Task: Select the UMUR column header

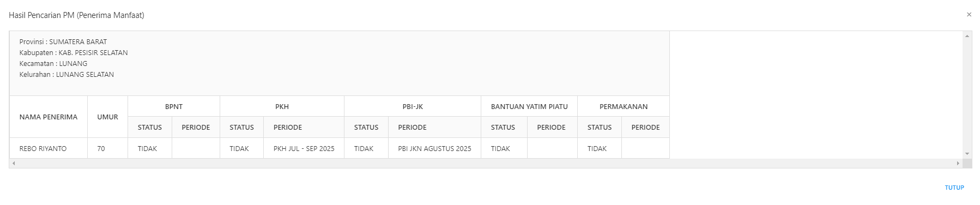Action: click(108, 117)
